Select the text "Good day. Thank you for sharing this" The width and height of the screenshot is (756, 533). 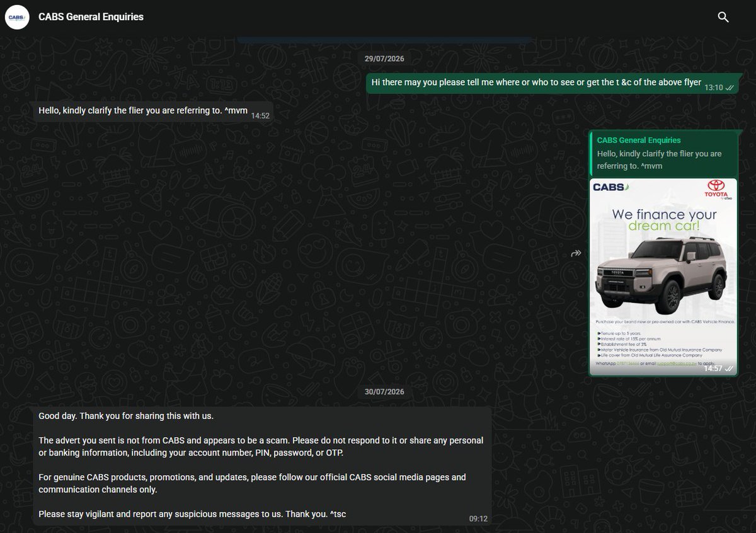coord(126,416)
